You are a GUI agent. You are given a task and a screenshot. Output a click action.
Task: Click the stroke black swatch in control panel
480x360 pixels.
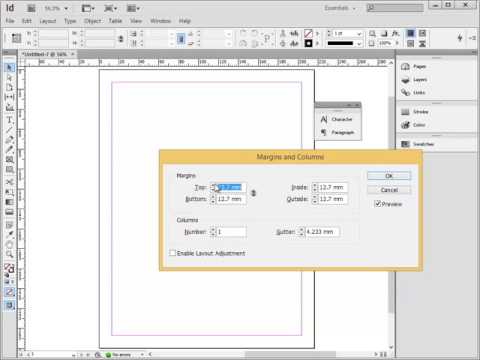pos(308,43)
